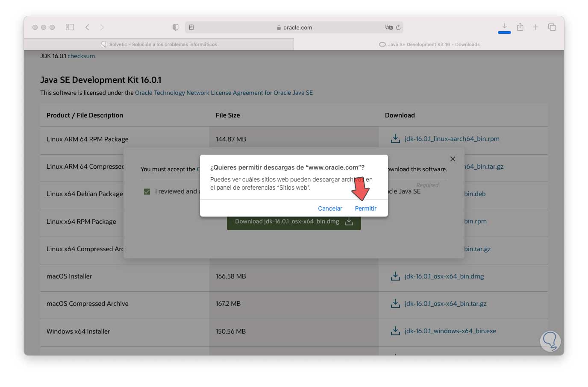Open the privacy report shield icon
Screen dimensions: 588x387
(x=175, y=27)
